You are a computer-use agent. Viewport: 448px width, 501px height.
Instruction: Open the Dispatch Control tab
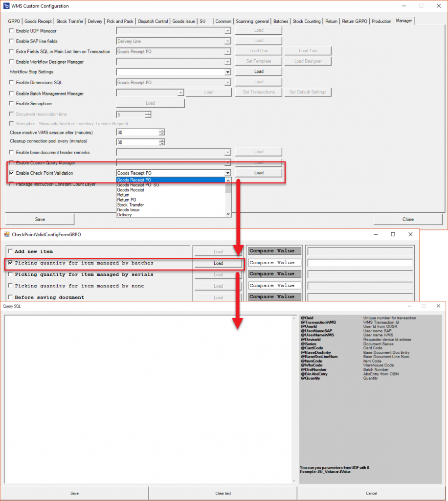pyautogui.click(x=153, y=21)
